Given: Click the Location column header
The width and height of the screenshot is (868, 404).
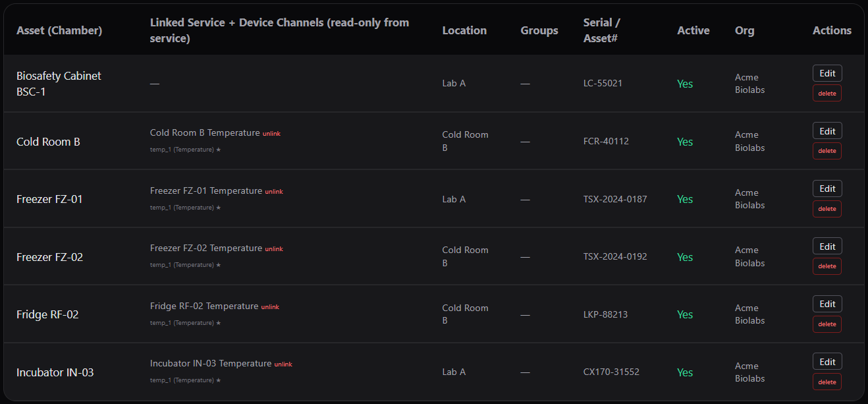Looking at the screenshot, I should 464,30.
